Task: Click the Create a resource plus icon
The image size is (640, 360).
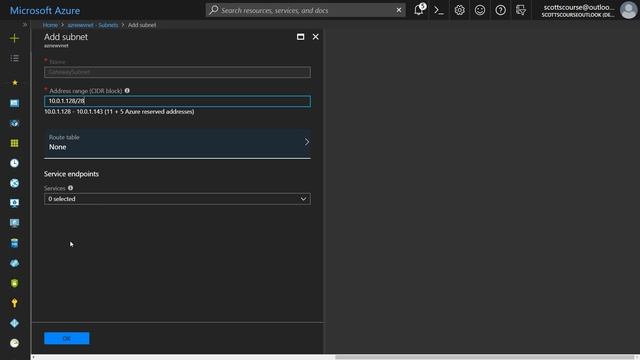Action: pyautogui.click(x=14, y=38)
